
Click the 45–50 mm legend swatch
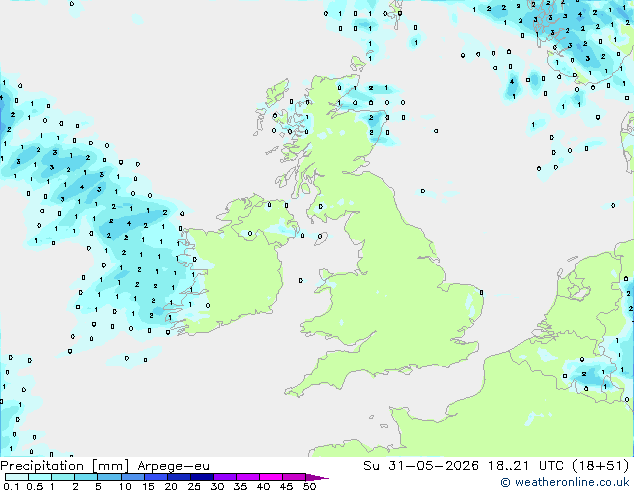point(294,477)
